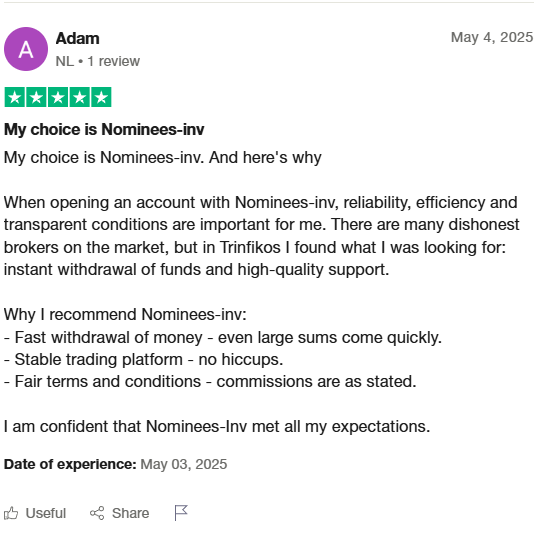Select the May 4, 2025 review date

[492, 37]
